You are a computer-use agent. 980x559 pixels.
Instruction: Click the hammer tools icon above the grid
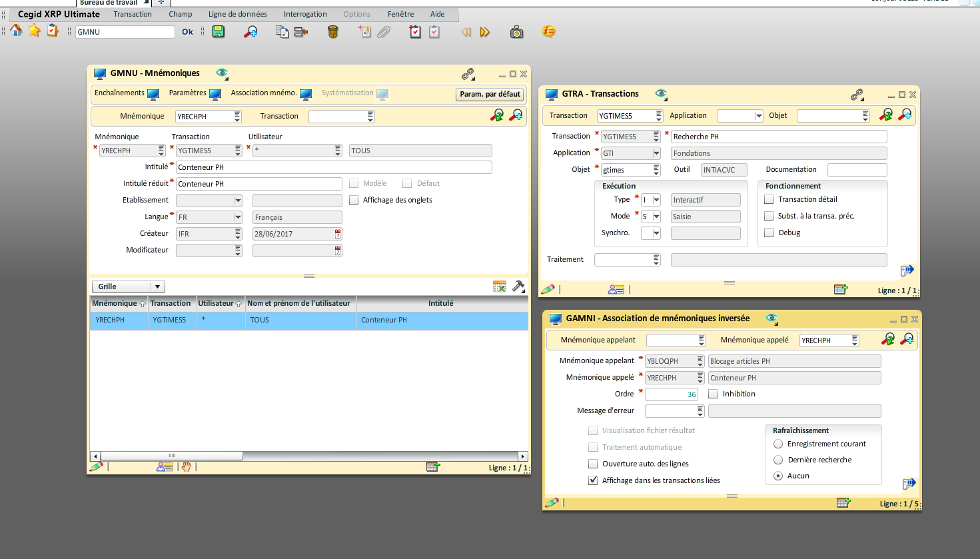click(x=518, y=286)
